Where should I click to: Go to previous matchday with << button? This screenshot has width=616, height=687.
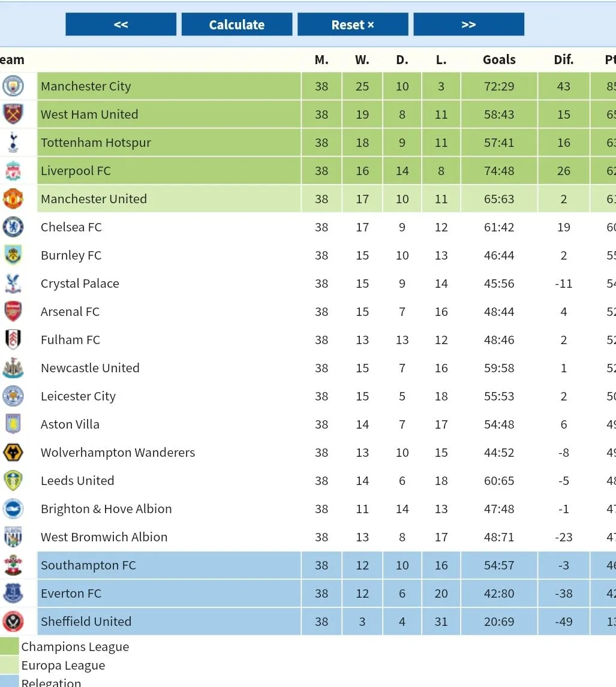[121, 24]
